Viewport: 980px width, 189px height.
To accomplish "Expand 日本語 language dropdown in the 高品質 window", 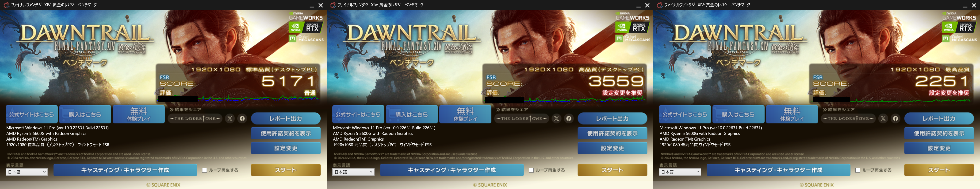I will pyautogui.click(x=353, y=172).
